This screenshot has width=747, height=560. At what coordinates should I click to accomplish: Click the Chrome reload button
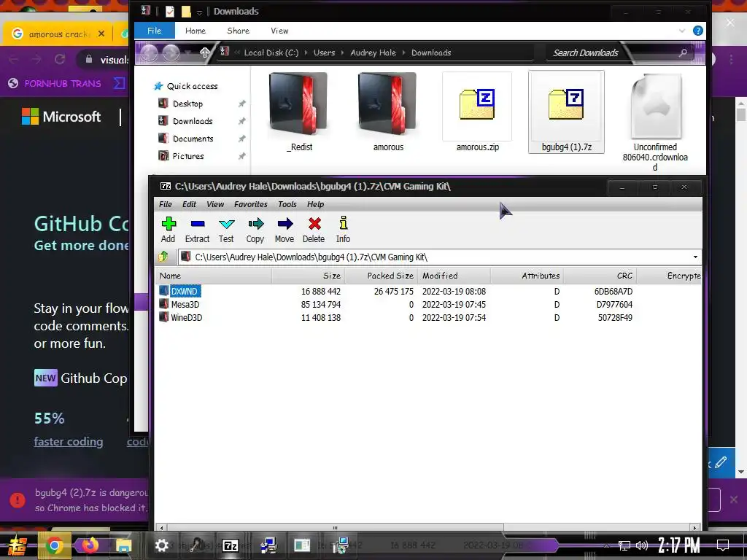(60, 59)
